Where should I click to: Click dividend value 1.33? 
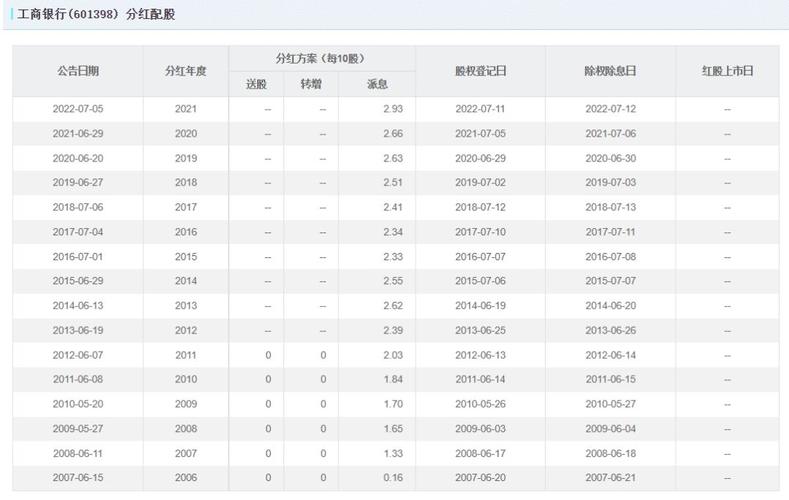[393, 453]
